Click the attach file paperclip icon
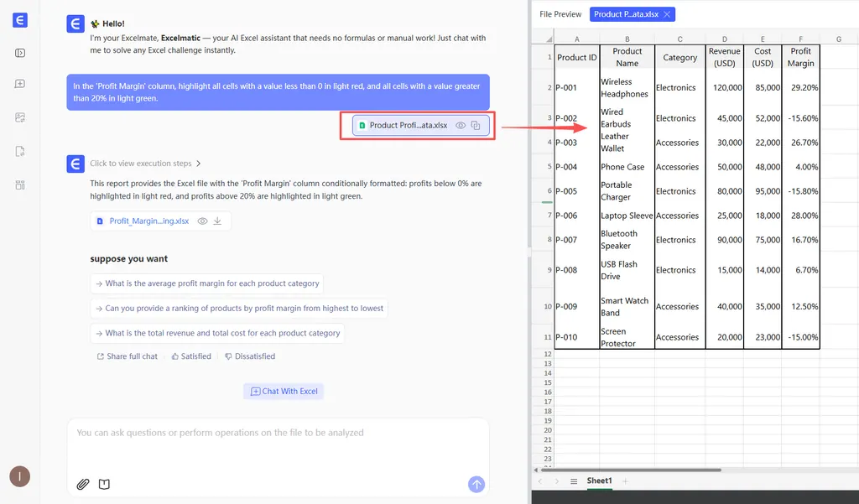This screenshot has width=859, height=504. point(83,484)
